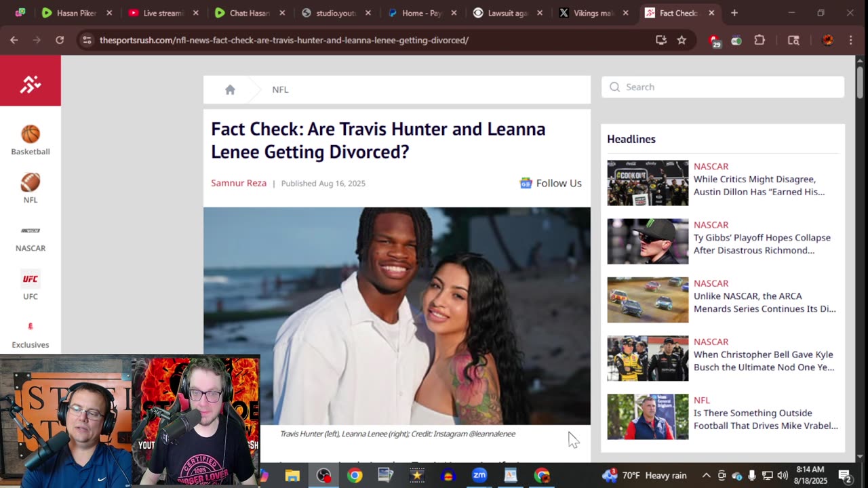Image resolution: width=868 pixels, height=488 pixels.
Task: Click the NFL breadcrumb link
Action: (x=280, y=89)
